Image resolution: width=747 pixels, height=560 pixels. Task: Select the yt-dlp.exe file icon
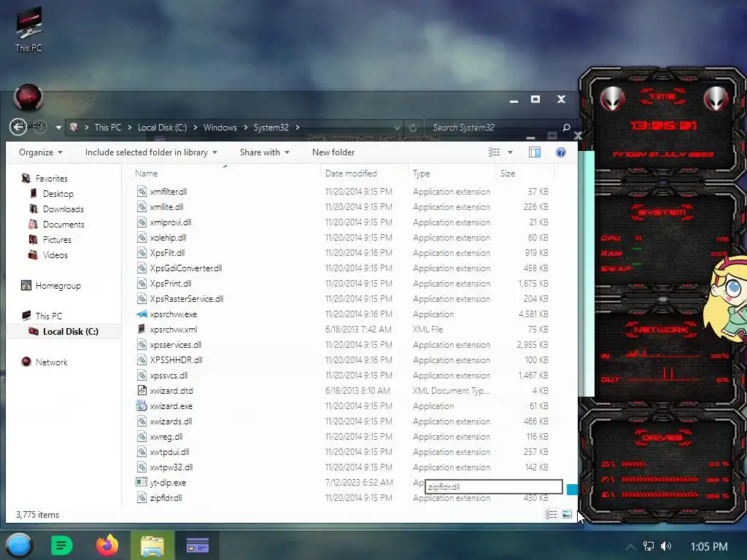(x=142, y=482)
